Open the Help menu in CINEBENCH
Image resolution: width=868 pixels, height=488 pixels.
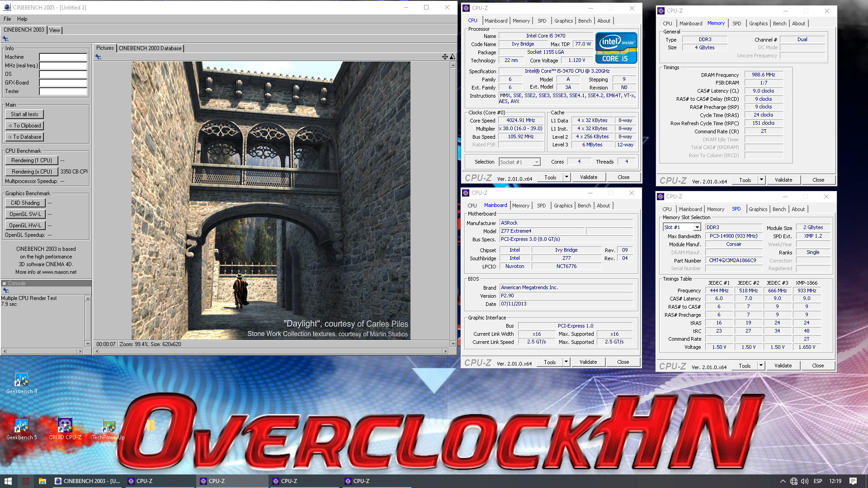22,19
